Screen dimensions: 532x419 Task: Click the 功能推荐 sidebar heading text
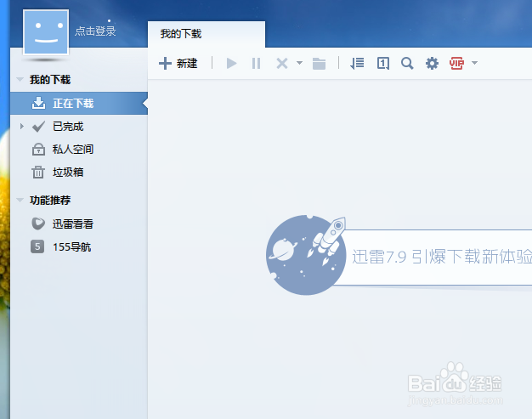[x=50, y=201]
